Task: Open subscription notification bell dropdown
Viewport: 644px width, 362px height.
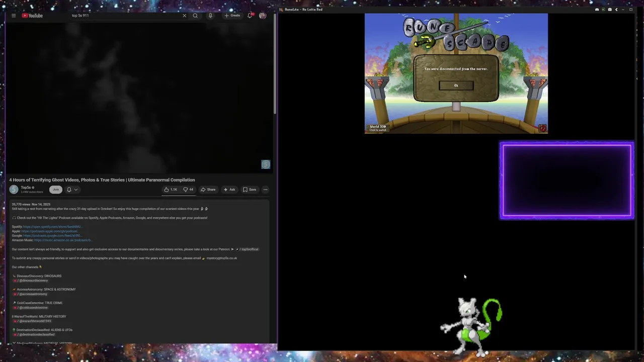Action: click(x=72, y=190)
